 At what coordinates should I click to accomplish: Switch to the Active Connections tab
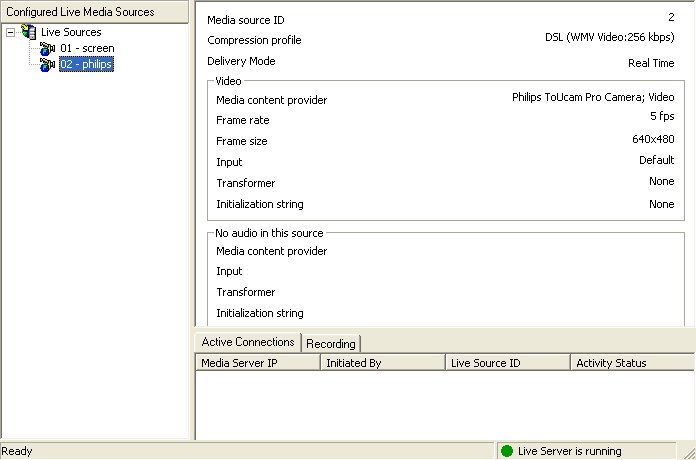coord(248,342)
